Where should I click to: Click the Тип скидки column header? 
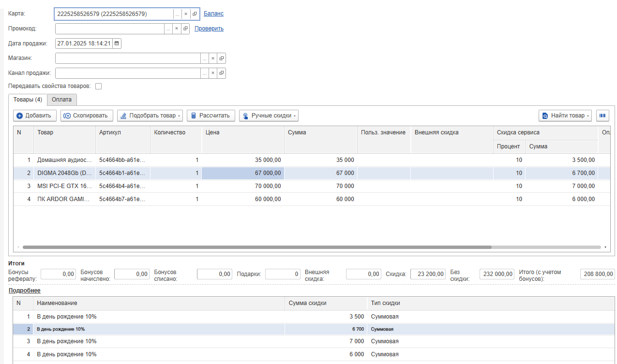click(490, 303)
